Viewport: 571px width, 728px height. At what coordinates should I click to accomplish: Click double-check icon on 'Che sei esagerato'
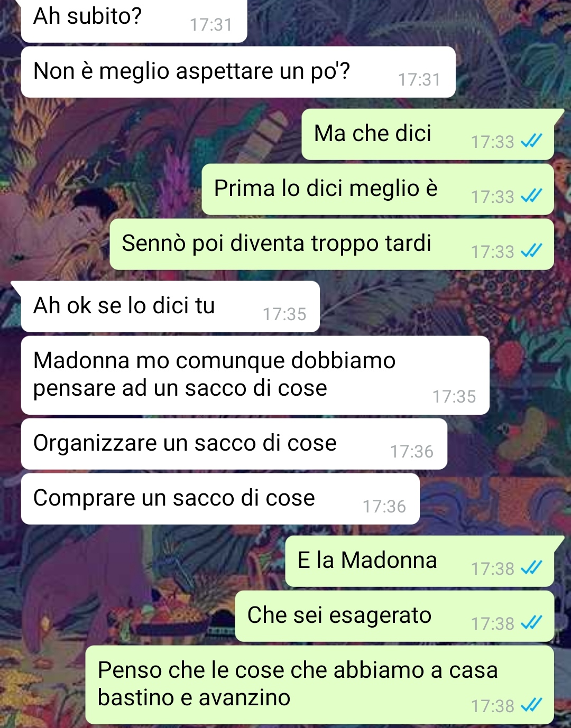tap(531, 622)
